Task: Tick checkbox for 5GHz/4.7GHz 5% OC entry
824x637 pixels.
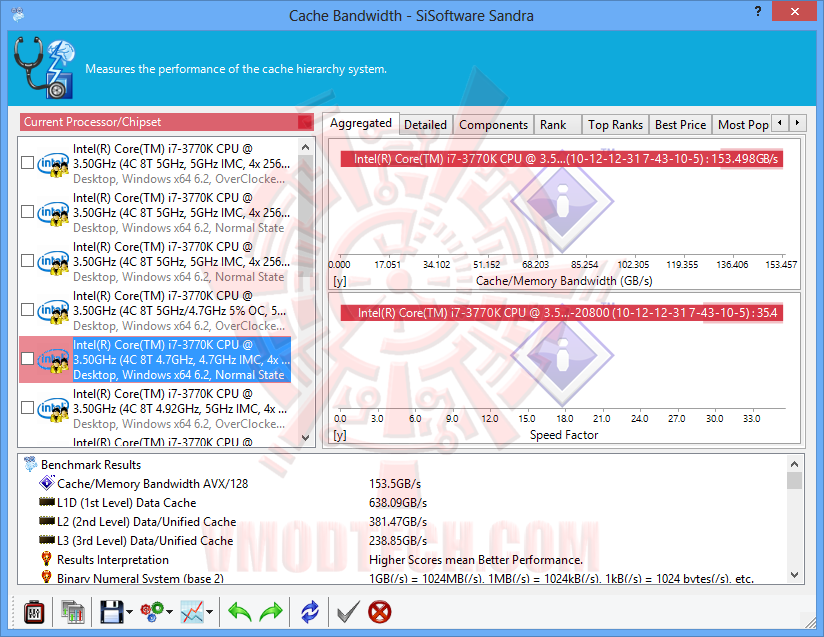Action: pyautogui.click(x=27, y=310)
